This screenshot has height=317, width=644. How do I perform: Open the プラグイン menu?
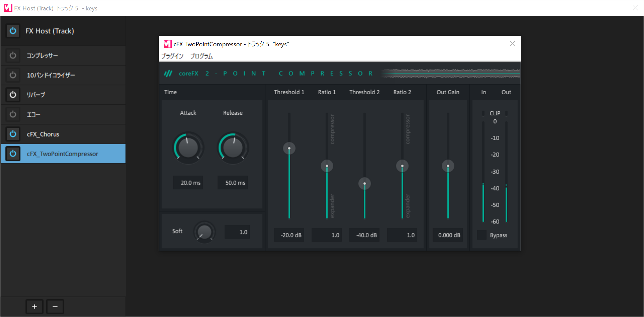[172, 56]
